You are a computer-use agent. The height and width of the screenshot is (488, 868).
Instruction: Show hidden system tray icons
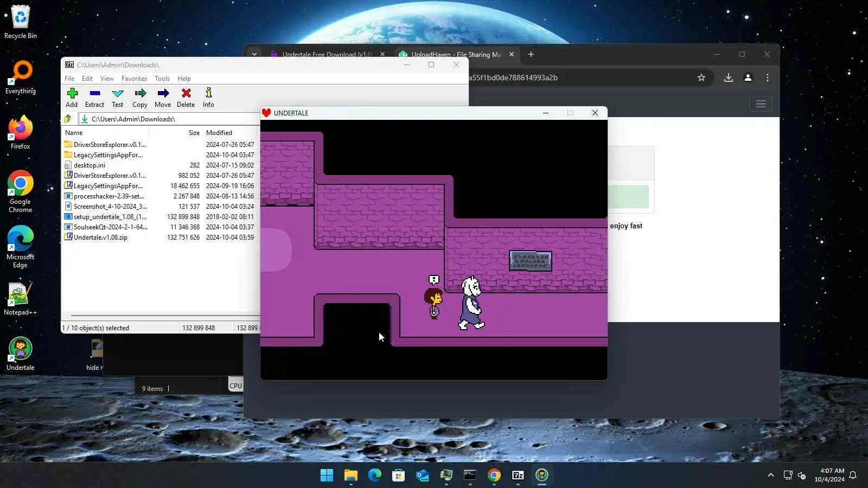coord(770,475)
